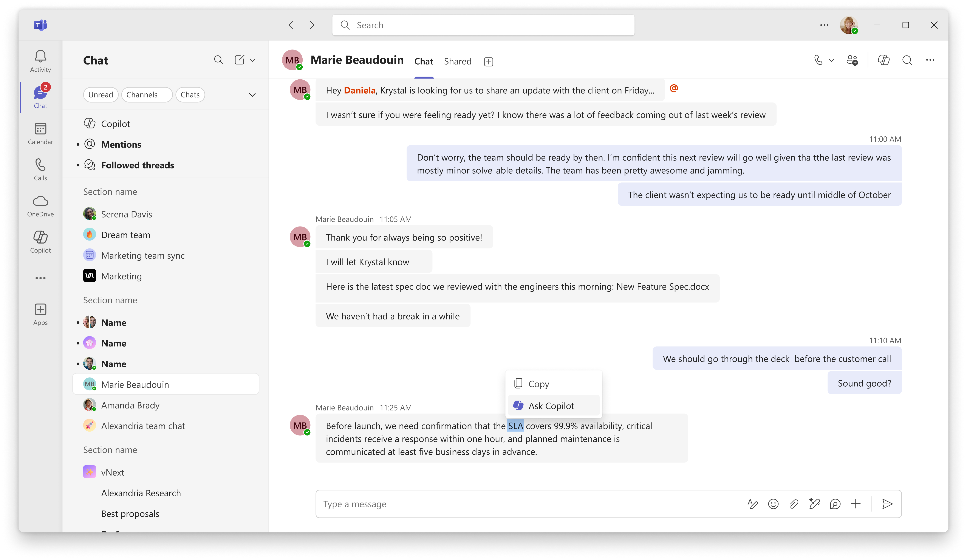The width and height of the screenshot is (967, 560).
Task: Open the format text pen in compose box
Action: (x=752, y=504)
